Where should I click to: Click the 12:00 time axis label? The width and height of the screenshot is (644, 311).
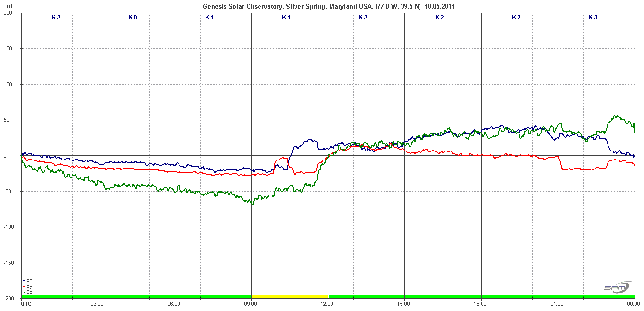coord(327,304)
